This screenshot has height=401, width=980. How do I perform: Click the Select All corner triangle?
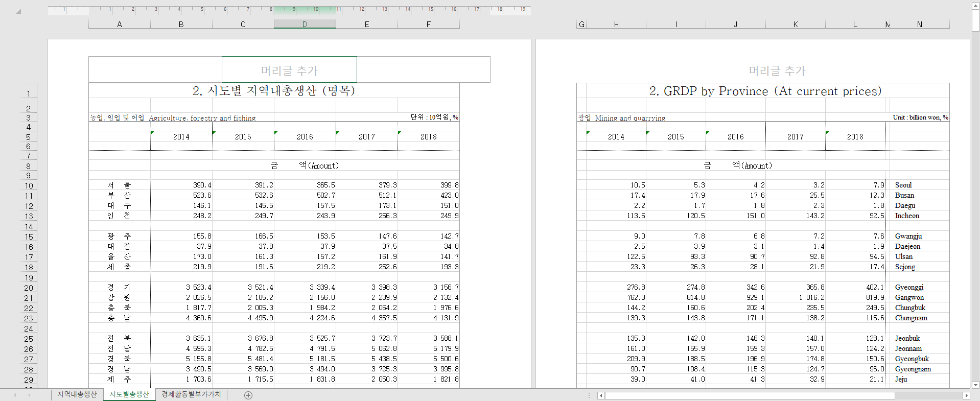click(18, 11)
